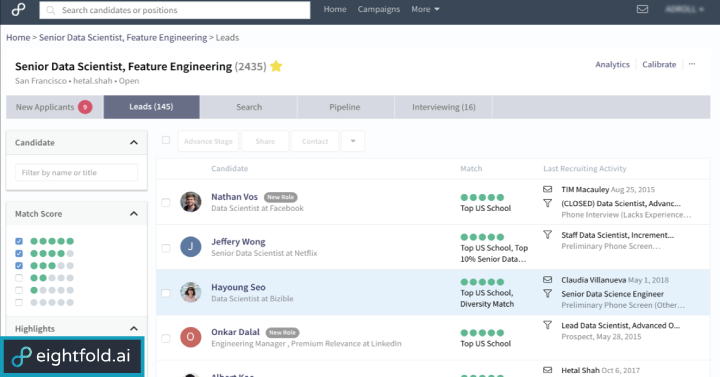The image size is (720, 377).
Task: Click the Share button
Action: 265,141
